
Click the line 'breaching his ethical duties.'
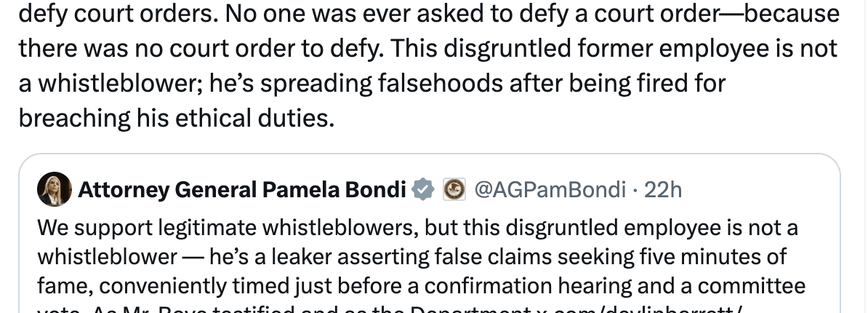coord(177,117)
